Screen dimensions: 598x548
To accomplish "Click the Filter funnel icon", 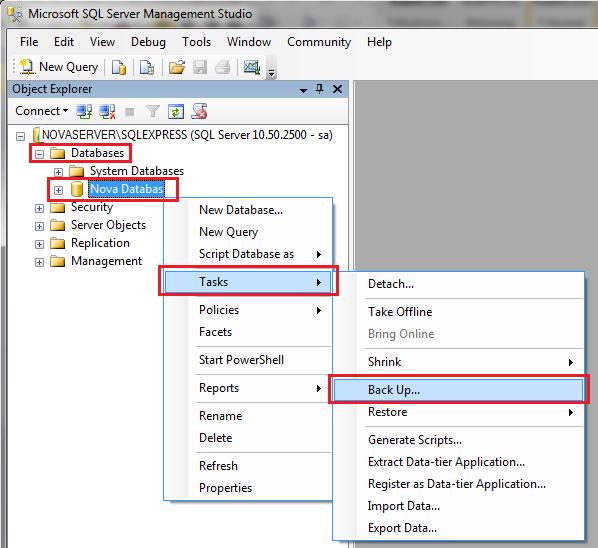I will click(153, 111).
